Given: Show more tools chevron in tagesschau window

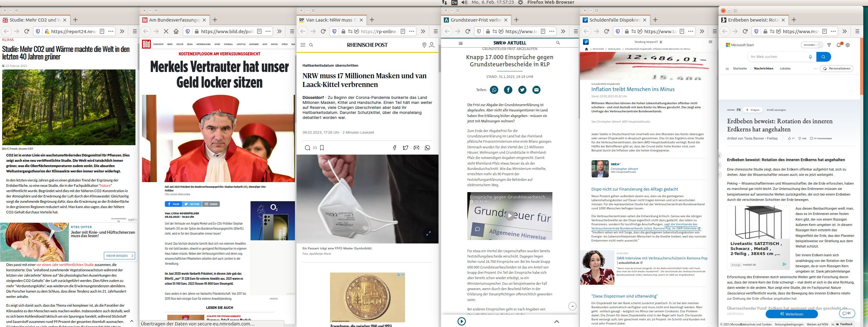Looking at the screenshot, I should click(702, 31).
